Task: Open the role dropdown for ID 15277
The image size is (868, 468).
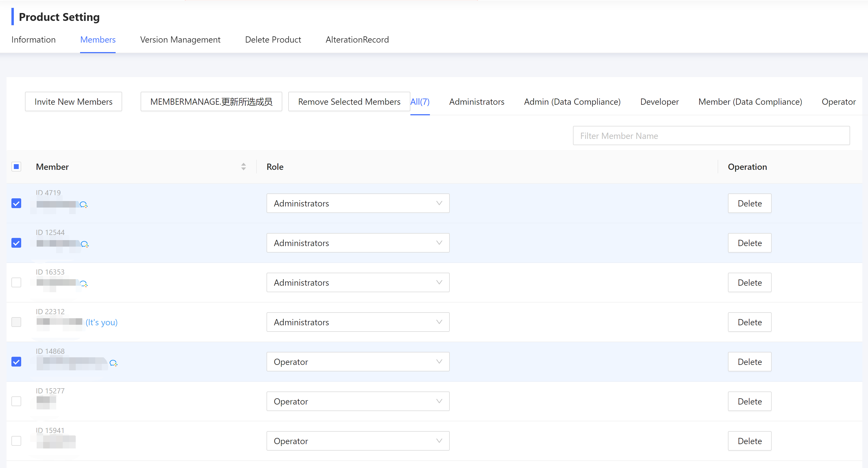Action: coord(358,401)
